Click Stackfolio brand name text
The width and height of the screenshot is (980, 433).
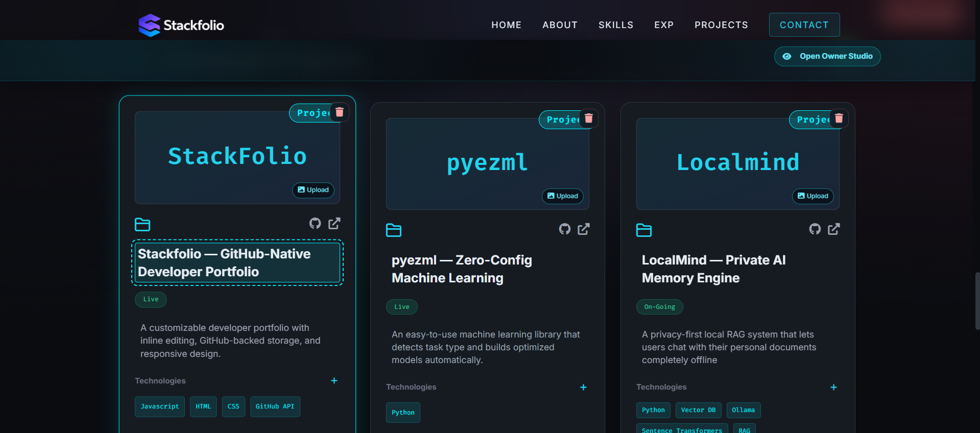tap(194, 25)
